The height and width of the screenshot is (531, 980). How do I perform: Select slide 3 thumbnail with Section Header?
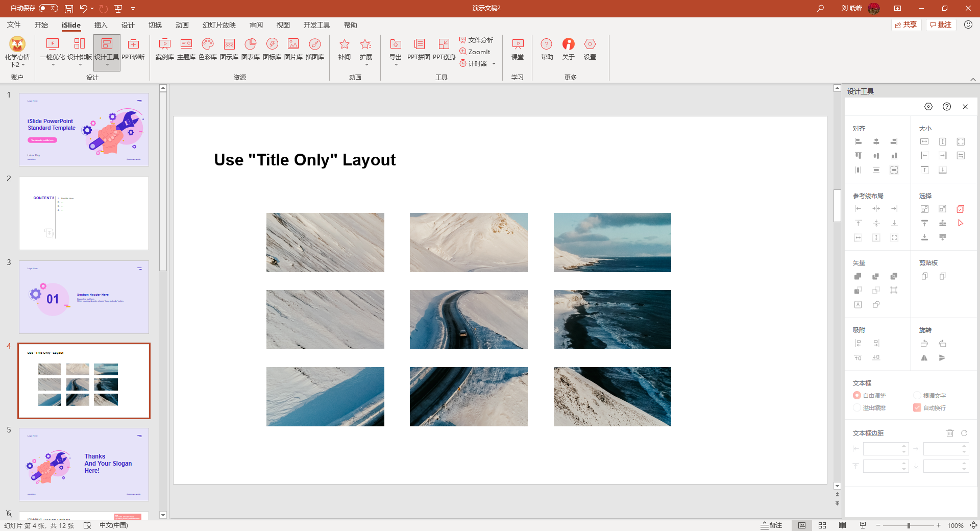pyautogui.click(x=84, y=297)
